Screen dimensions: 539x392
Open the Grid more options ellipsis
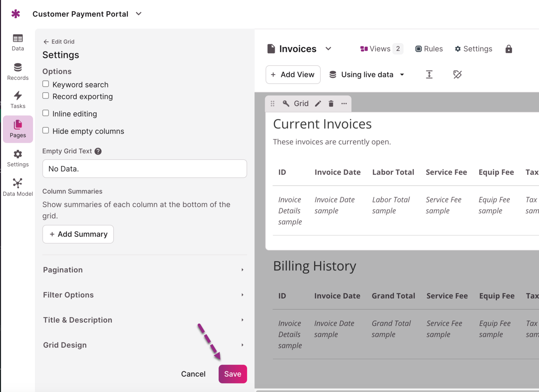pos(344,104)
